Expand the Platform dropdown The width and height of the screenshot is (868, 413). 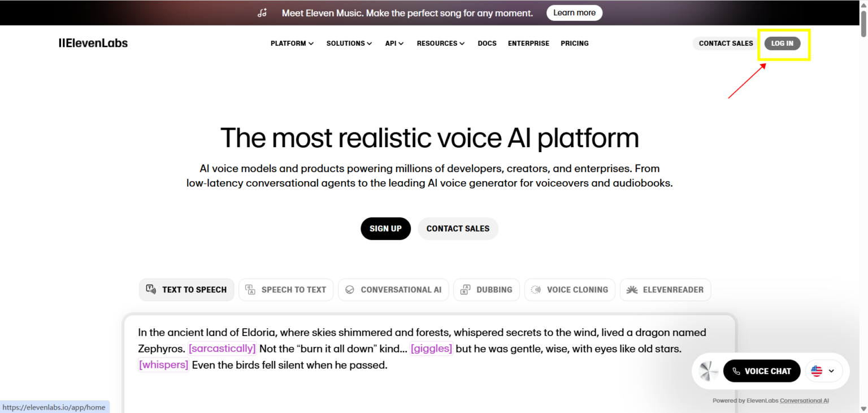pyautogui.click(x=292, y=43)
